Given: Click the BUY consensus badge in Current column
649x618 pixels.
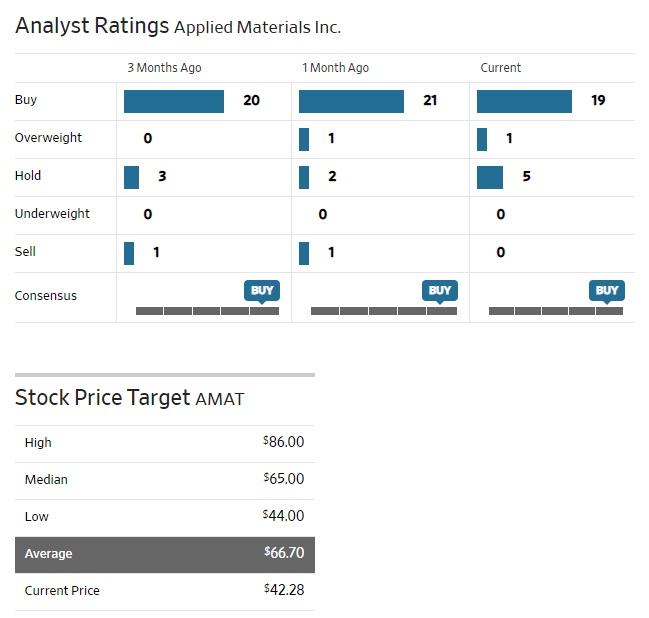Looking at the screenshot, I should tap(607, 290).
